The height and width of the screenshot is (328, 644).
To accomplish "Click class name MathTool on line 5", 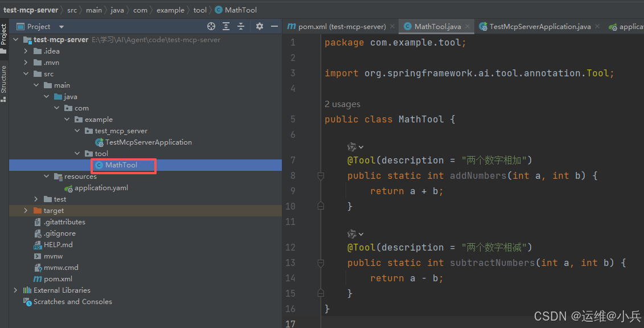I will click(x=421, y=120).
